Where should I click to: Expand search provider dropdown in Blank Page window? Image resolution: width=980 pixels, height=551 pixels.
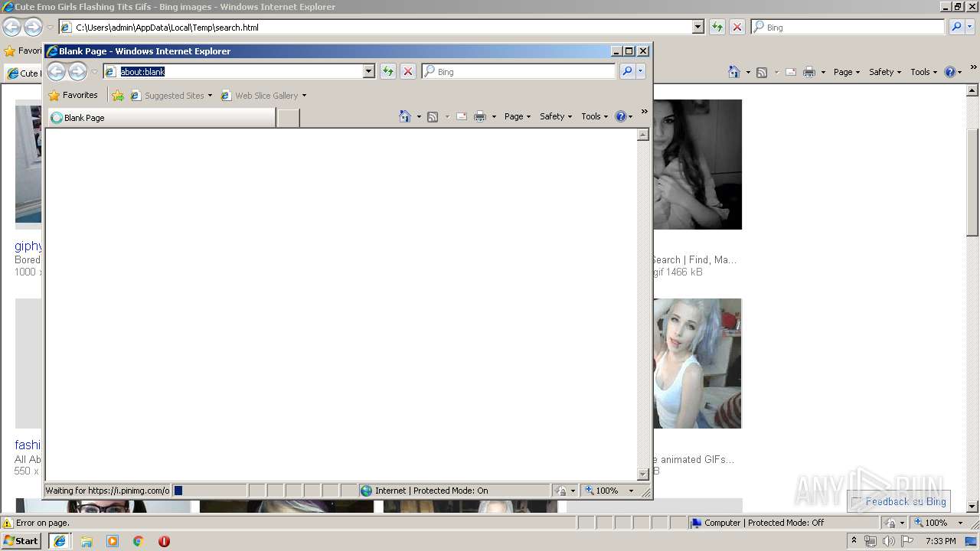coord(641,71)
